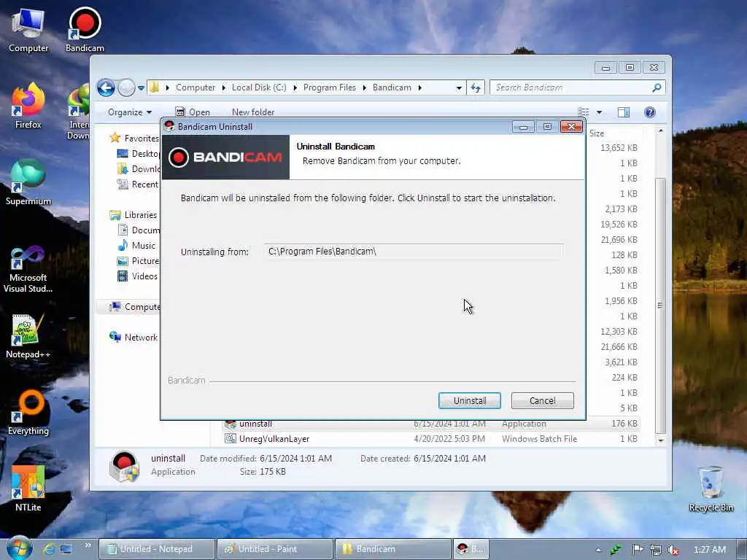The image size is (747, 560).
Task: Click the muted volume tray icon
Action: (x=673, y=550)
